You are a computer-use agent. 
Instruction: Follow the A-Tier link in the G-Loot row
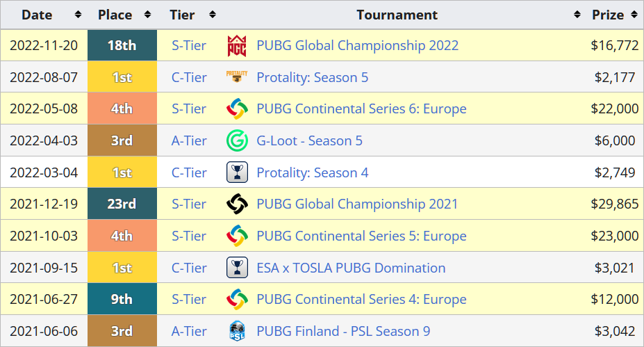point(189,141)
